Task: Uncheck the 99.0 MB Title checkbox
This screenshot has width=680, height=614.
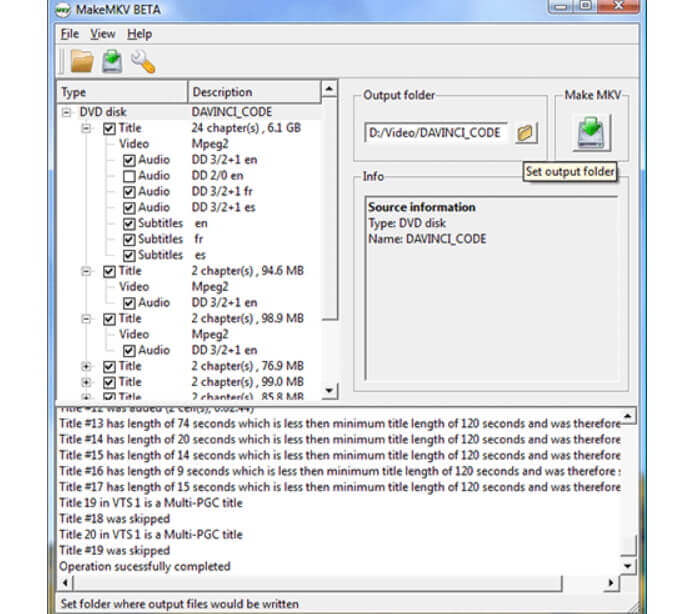Action: point(109,382)
